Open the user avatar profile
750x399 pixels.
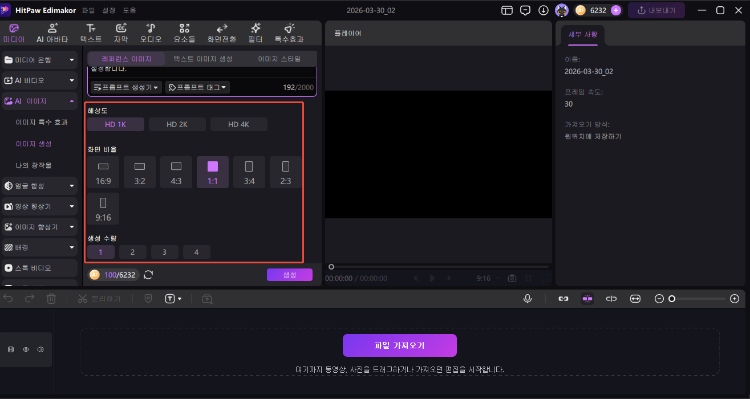562,10
